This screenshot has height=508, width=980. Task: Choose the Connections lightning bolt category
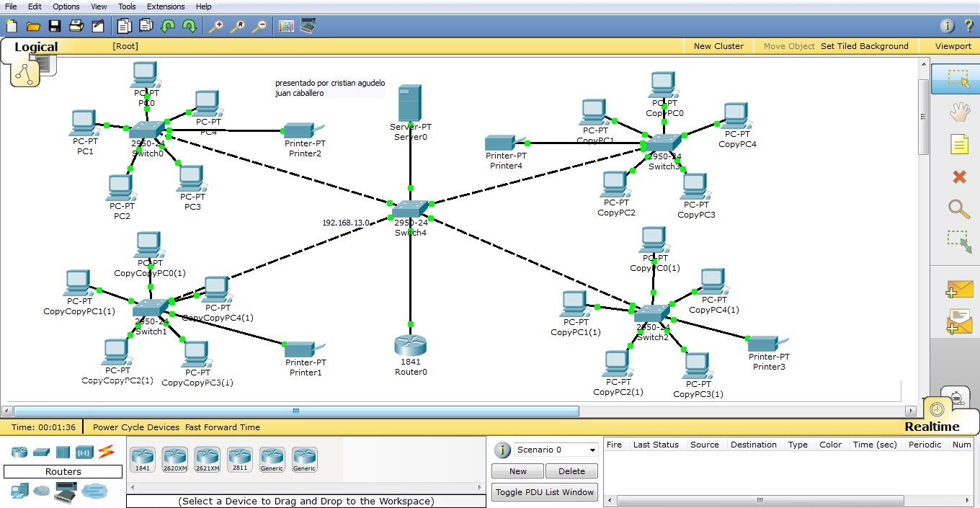107,452
